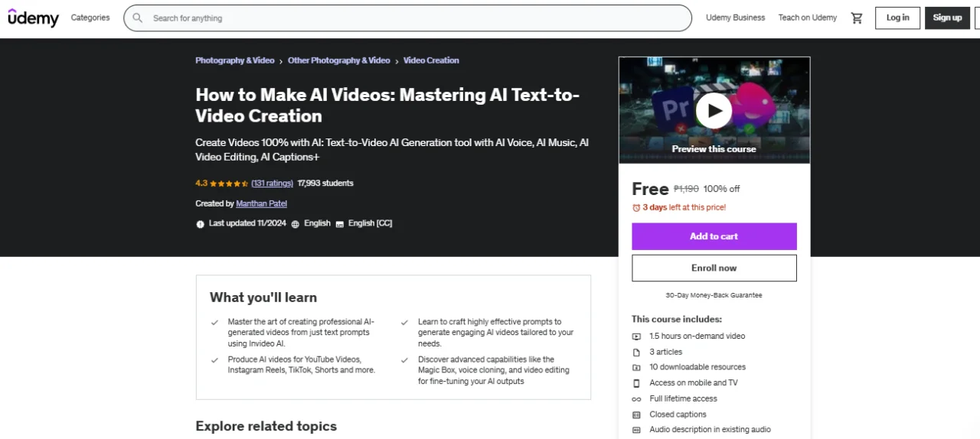Click the Full lifetime access text
The width and height of the screenshot is (980, 439).
[x=684, y=399]
